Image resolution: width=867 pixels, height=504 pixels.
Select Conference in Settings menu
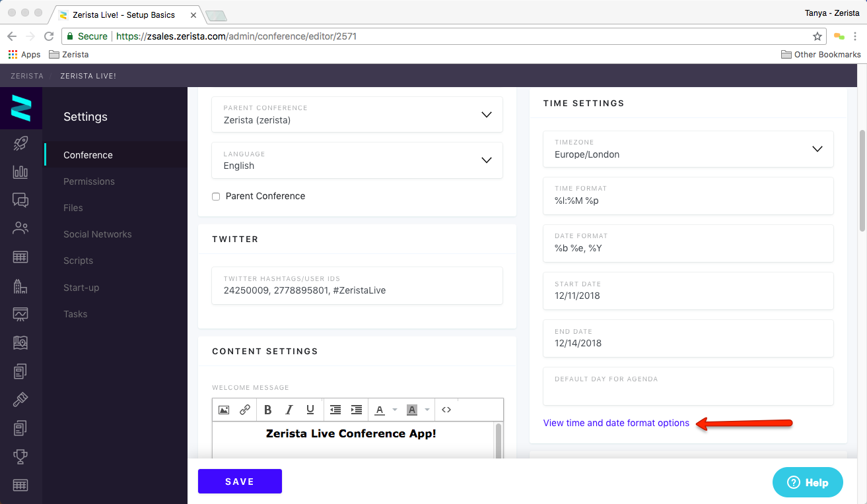pyautogui.click(x=88, y=155)
